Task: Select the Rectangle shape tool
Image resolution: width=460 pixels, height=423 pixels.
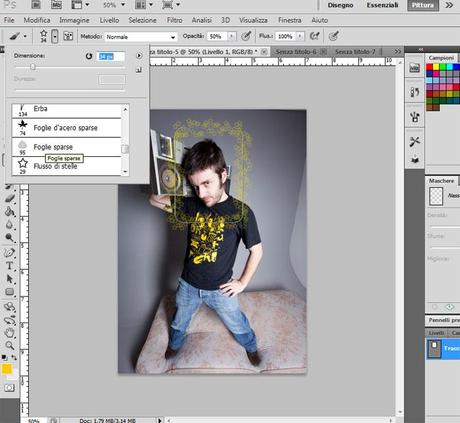Action: pos(10,292)
